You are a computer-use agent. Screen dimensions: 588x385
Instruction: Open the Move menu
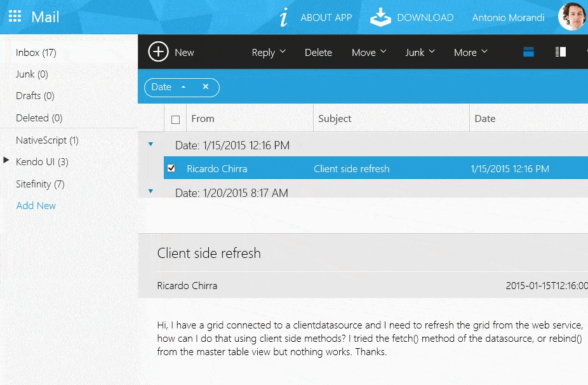(x=368, y=52)
